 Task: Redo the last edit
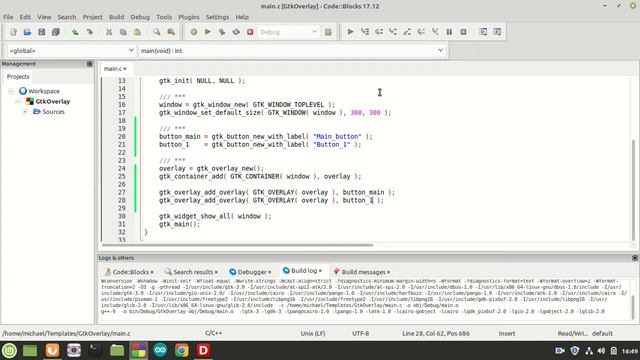coord(89,32)
